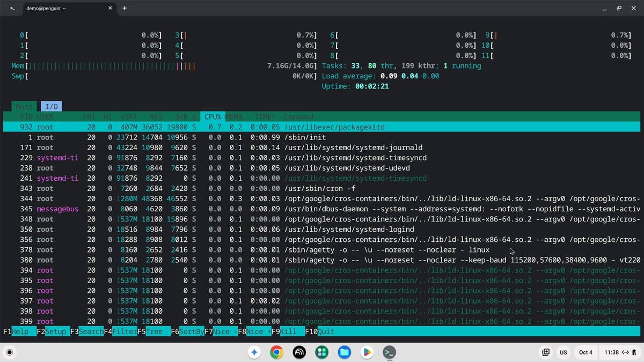Launch the Gemini sparkle icon on shelf

point(255,352)
